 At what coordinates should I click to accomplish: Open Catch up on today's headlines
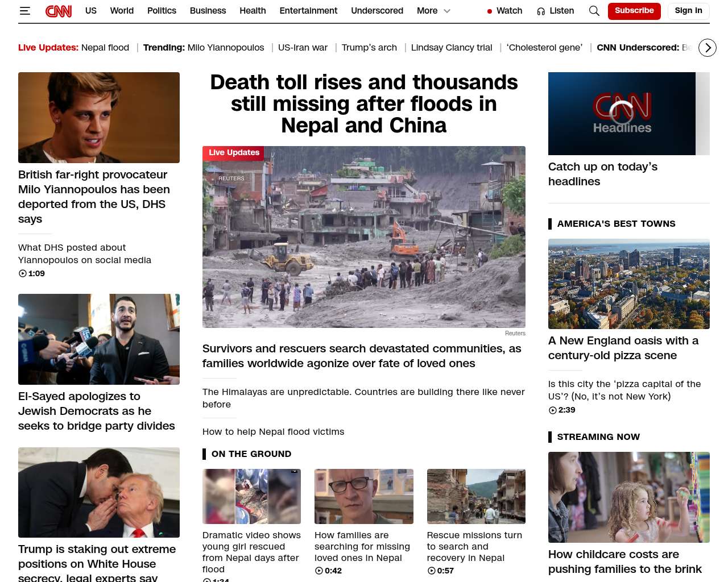click(603, 174)
